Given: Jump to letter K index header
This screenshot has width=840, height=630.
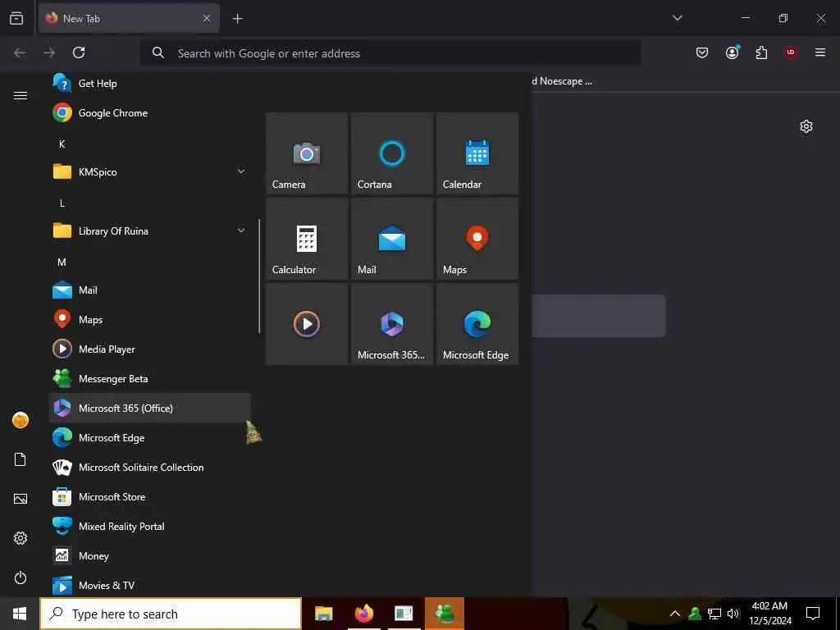Looking at the screenshot, I should coord(62,144).
